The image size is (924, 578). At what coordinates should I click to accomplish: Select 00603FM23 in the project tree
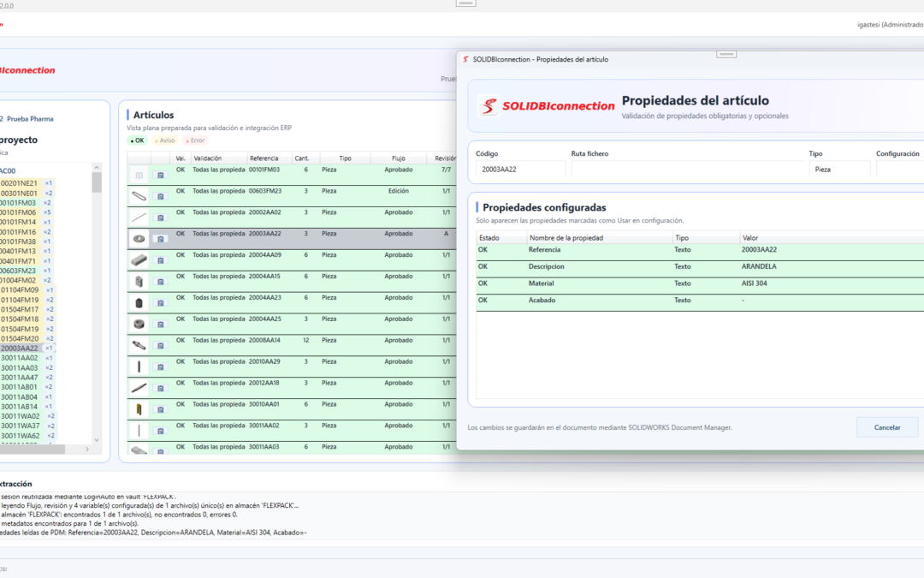(19, 271)
